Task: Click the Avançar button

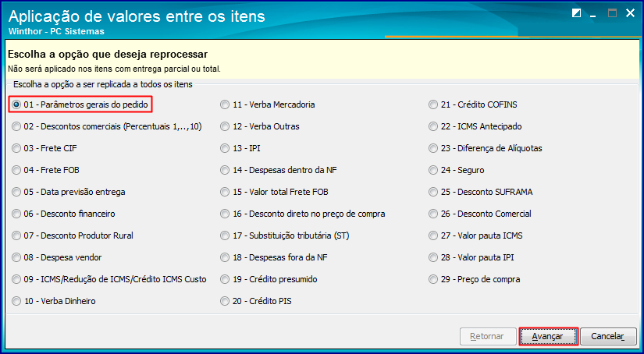Action: point(548,336)
